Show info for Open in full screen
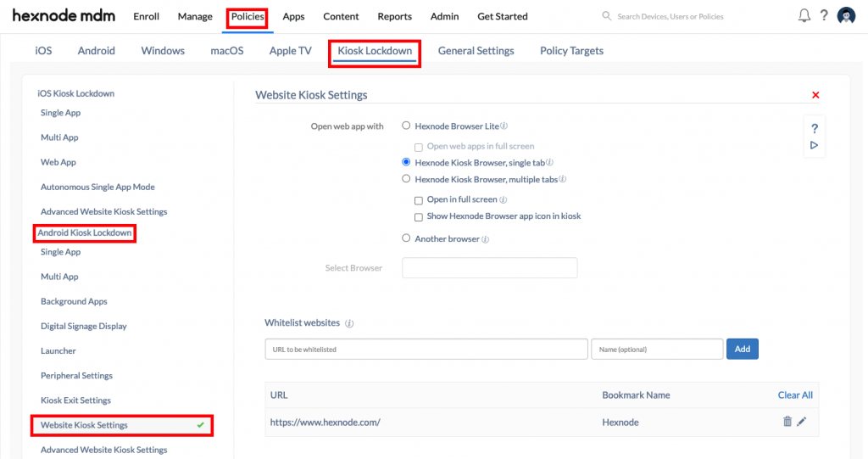Image resolution: width=868 pixels, height=459 pixels. (503, 199)
